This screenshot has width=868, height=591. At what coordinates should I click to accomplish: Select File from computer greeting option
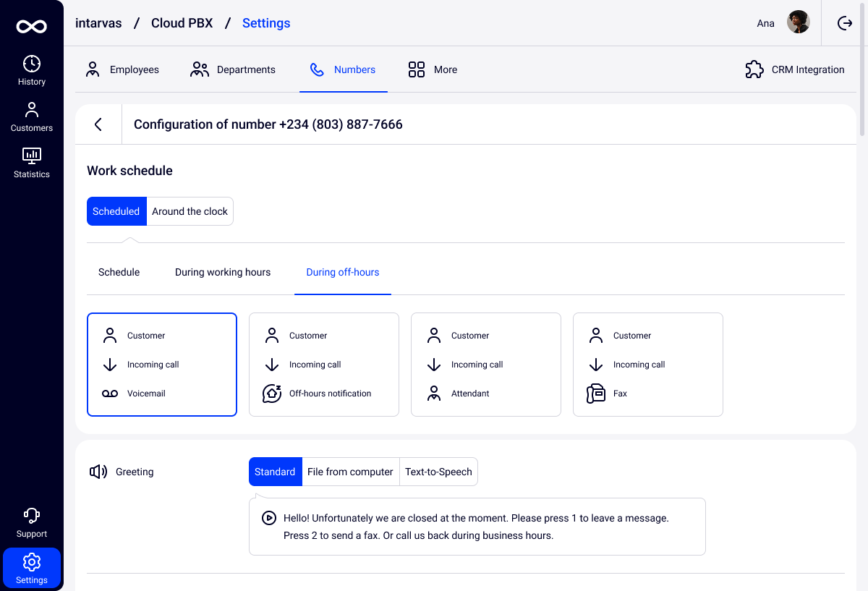[x=350, y=472]
